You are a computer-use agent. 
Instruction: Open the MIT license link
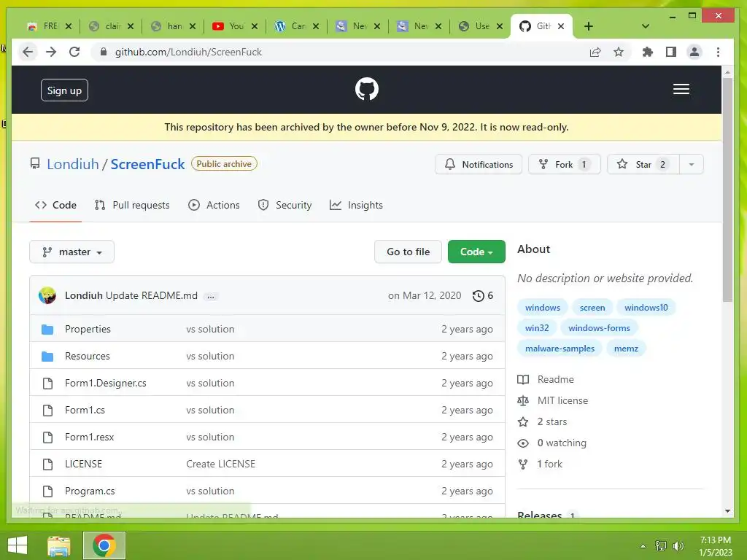553,401
